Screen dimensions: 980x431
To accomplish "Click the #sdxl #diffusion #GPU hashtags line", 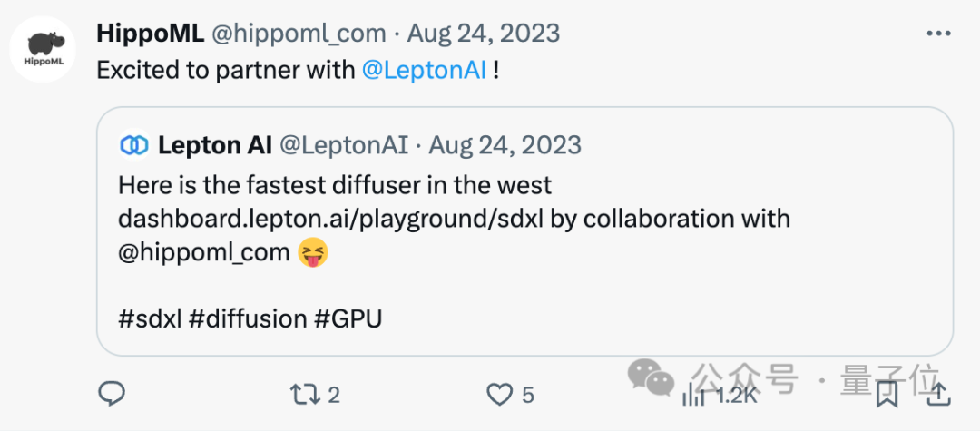I will pyautogui.click(x=250, y=319).
